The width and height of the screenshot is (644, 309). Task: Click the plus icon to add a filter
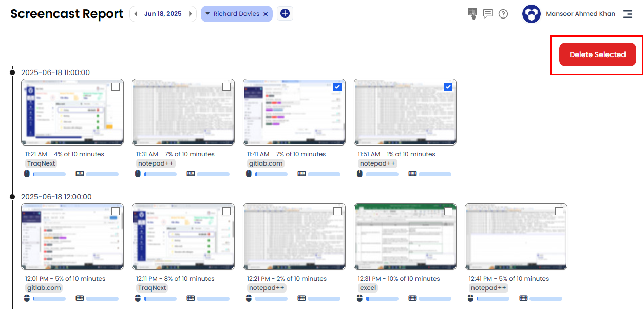click(x=285, y=13)
